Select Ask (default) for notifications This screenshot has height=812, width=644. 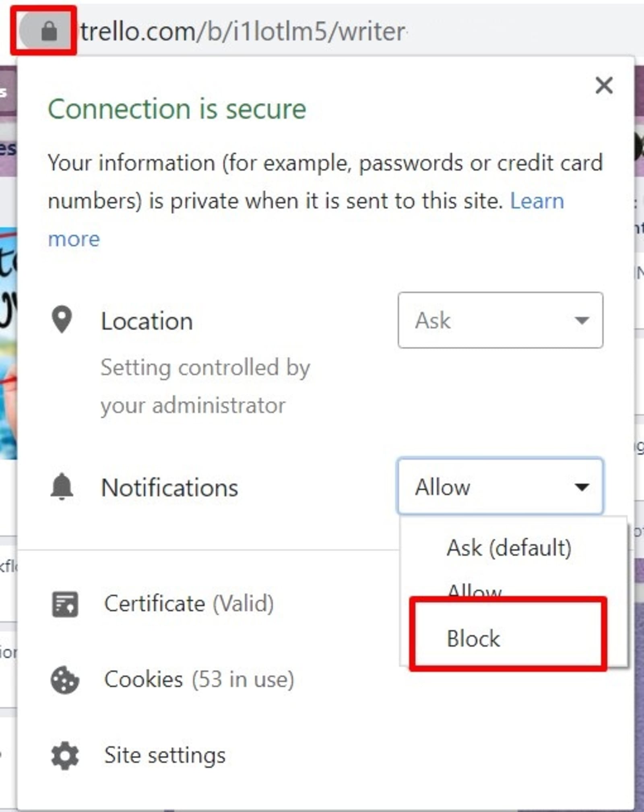(x=509, y=548)
